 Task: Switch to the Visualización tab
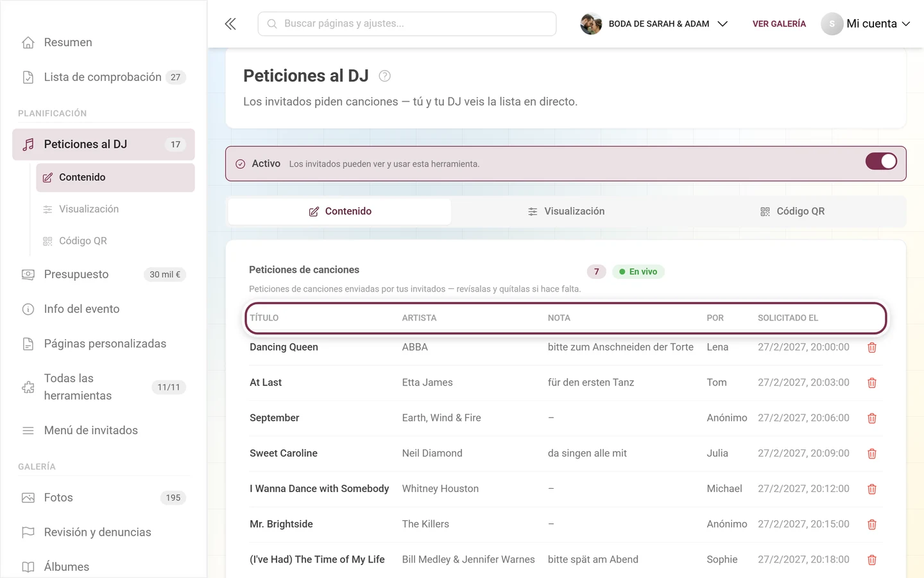tap(565, 211)
